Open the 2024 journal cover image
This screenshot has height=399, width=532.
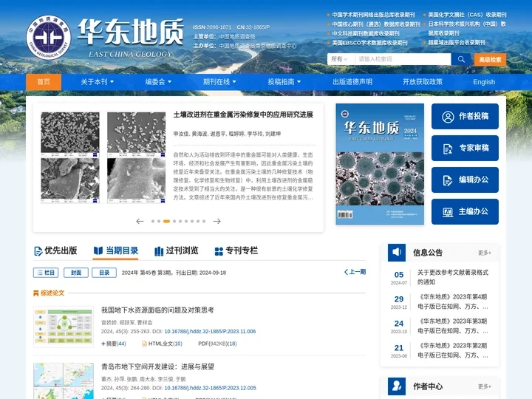pos(380,164)
